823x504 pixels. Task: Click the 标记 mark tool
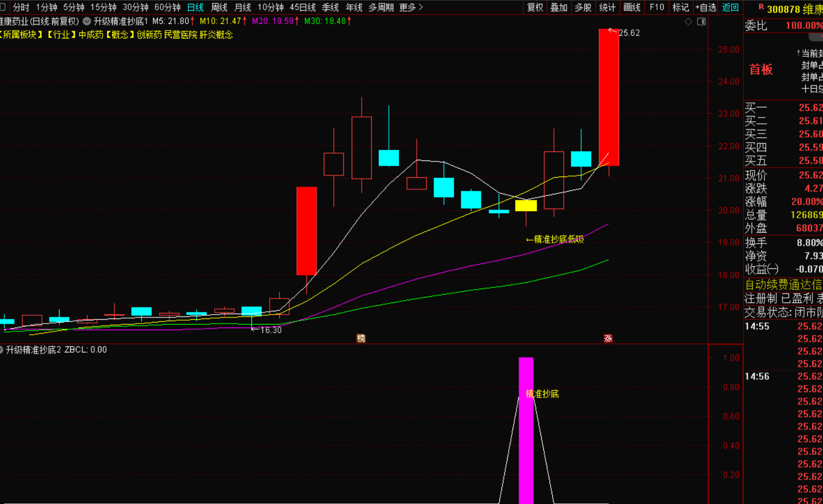tap(680, 7)
